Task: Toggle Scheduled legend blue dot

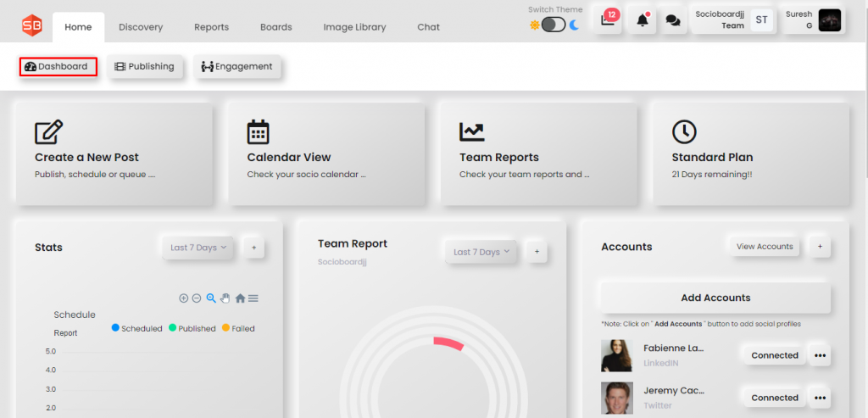Action: (x=115, y=328)
